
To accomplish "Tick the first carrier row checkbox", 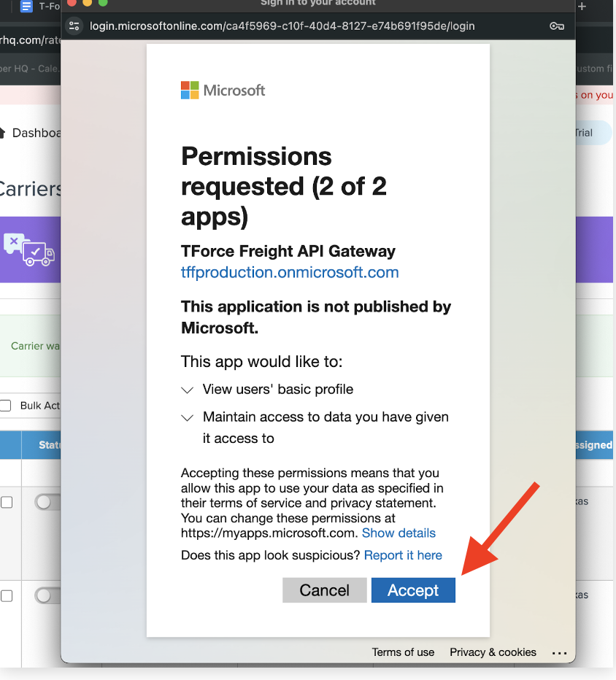I will click(7, 502).
